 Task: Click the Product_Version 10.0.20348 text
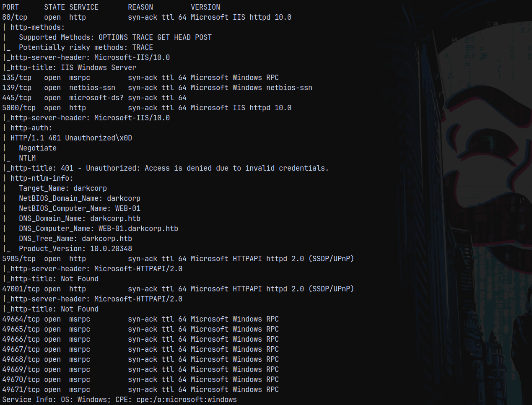75,249
